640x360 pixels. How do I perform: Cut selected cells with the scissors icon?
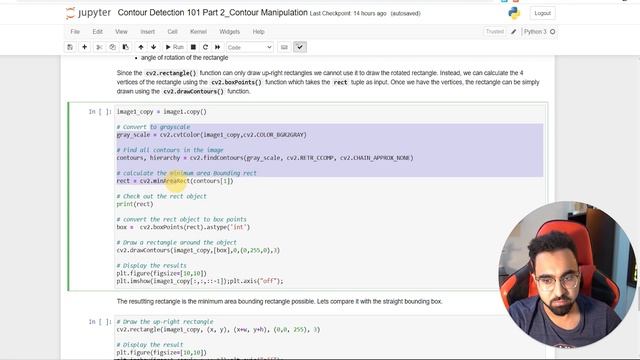[x=99, y=47]
